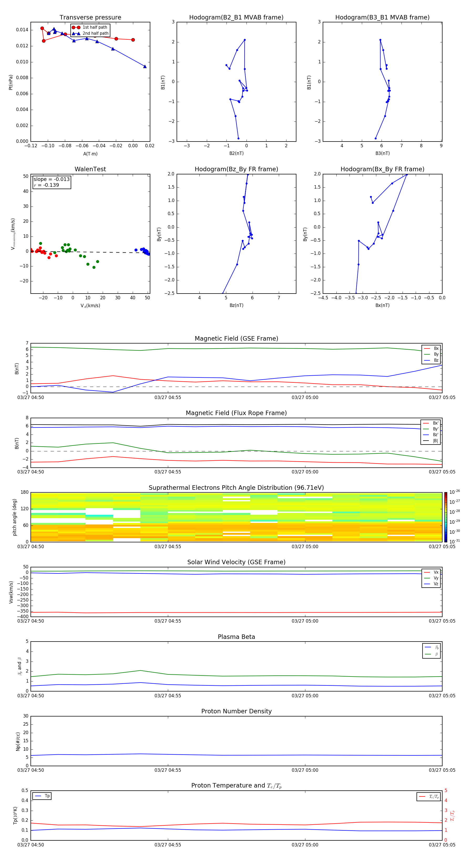Click the "Hodogram(B2_B1 MVAB frame)" title
The image size is (473, 868).
coord(236,18)
